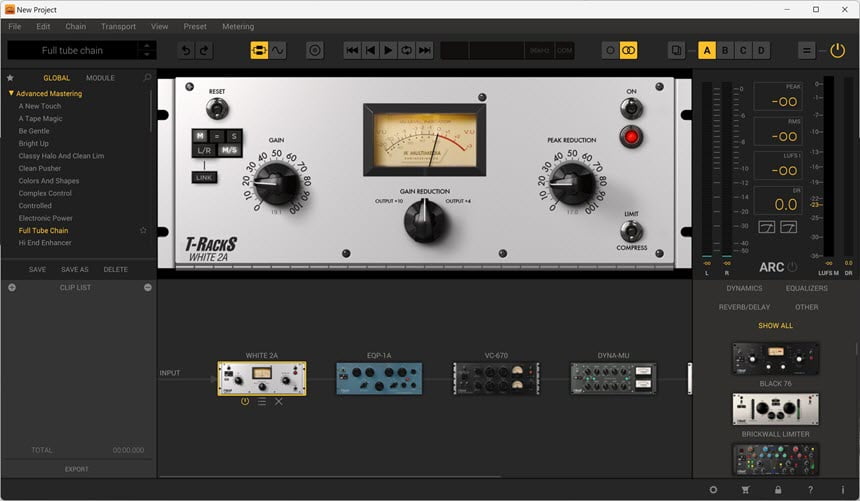Toggle the LINK button
This screenshot has height=501, width=860.
[204, 177]
